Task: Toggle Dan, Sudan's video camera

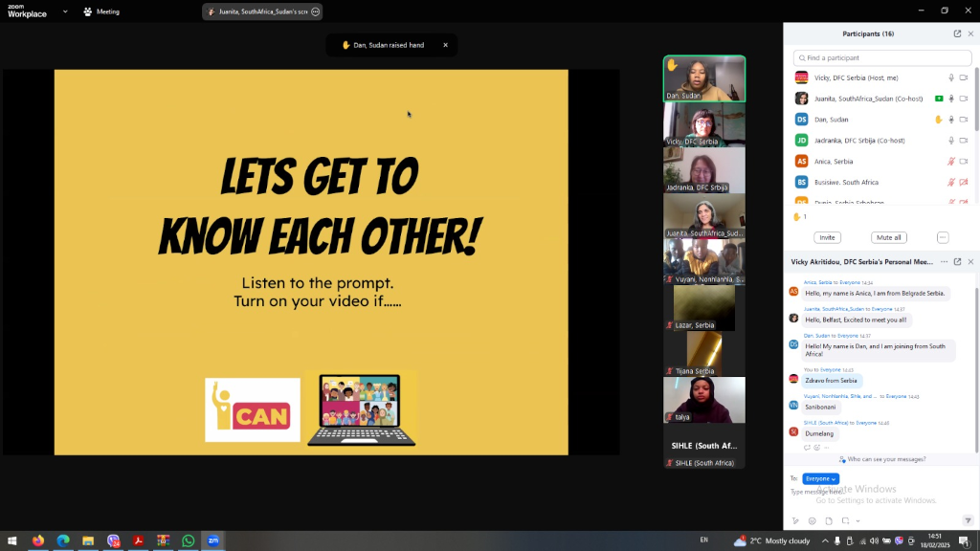Action: (964, 120)
